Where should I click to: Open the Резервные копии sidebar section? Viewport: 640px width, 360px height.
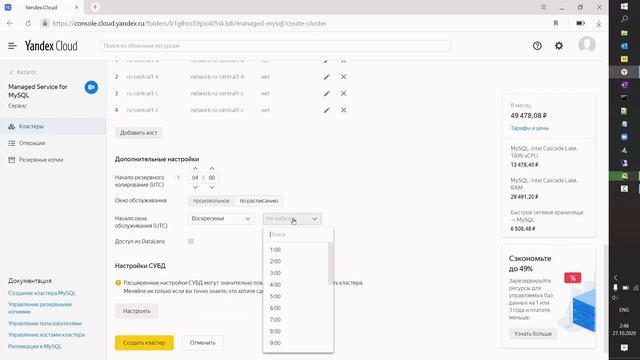[53, 160]
